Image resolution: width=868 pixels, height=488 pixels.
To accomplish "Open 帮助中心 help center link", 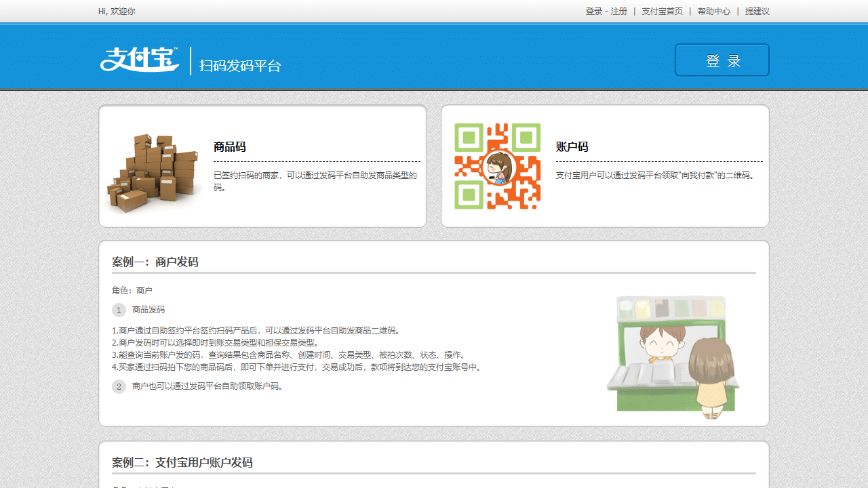I will [714, 12].
